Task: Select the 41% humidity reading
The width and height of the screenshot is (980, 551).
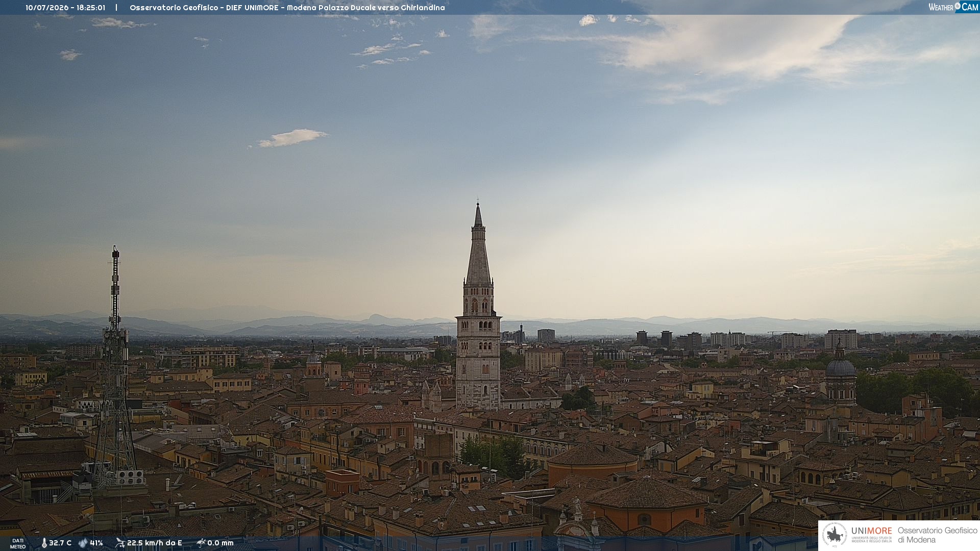Action: tap(96, 543)
